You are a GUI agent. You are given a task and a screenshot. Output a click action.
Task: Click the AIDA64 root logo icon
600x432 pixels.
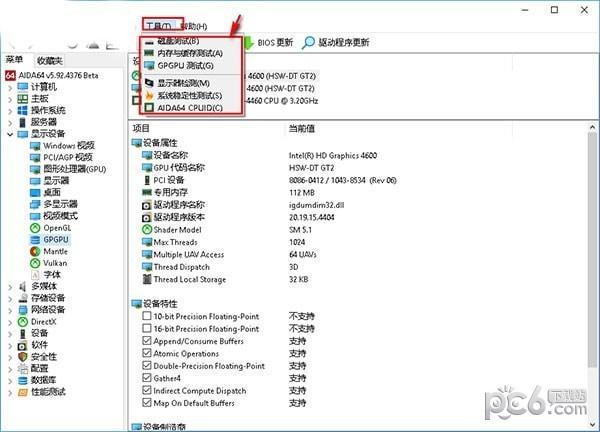(10, 75)
